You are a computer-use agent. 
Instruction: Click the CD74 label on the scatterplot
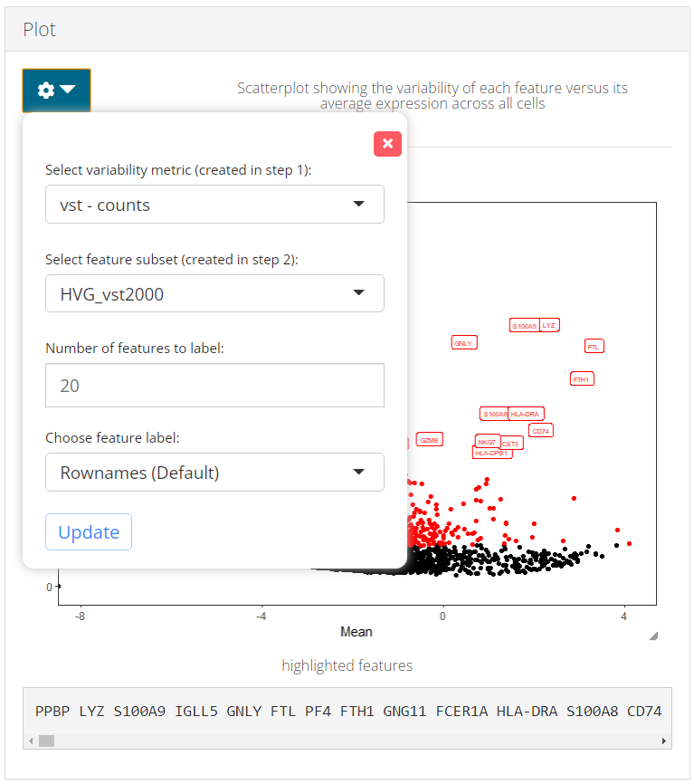541,431
